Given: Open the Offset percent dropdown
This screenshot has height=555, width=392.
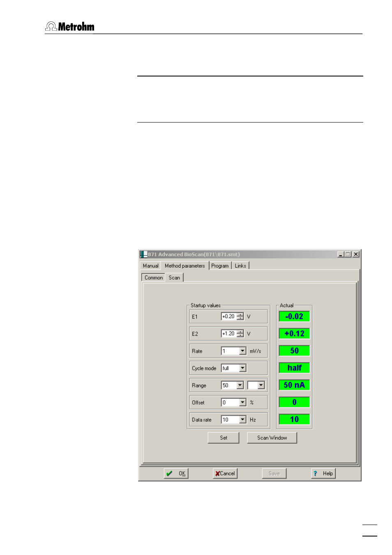Looking at the screenshot, I should (x=242, y=402).
